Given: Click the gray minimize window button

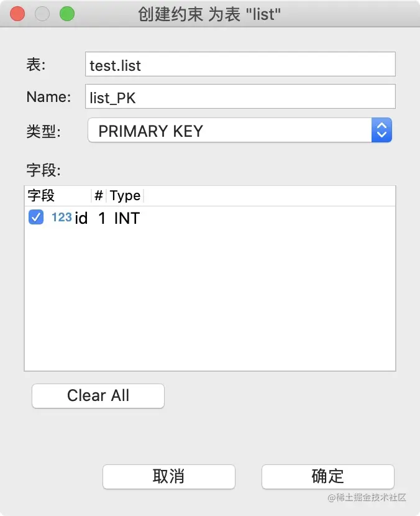Looking at the screenshot, I should click(x=42, y=14).
